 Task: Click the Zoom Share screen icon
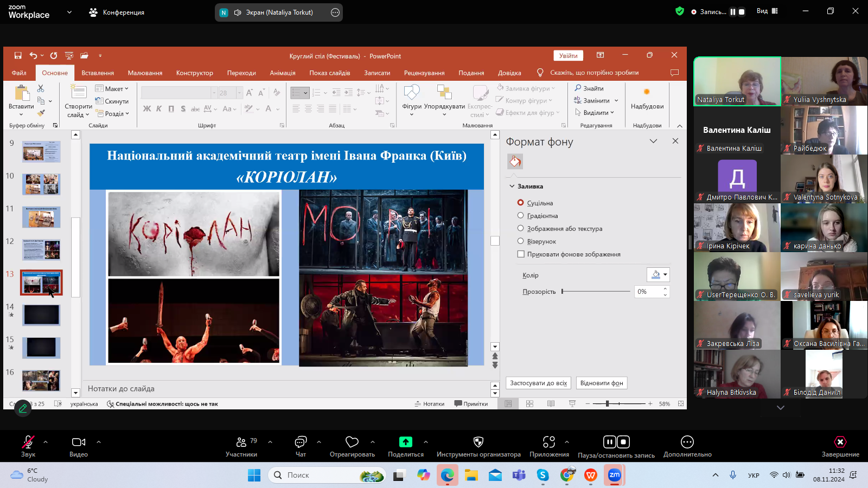[405, 442]
